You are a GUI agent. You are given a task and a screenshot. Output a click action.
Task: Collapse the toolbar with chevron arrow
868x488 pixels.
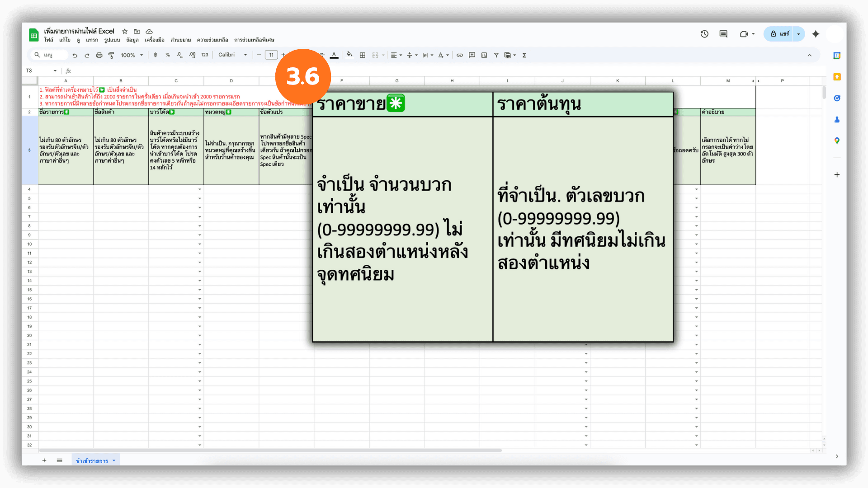click(x=810, y=55)
